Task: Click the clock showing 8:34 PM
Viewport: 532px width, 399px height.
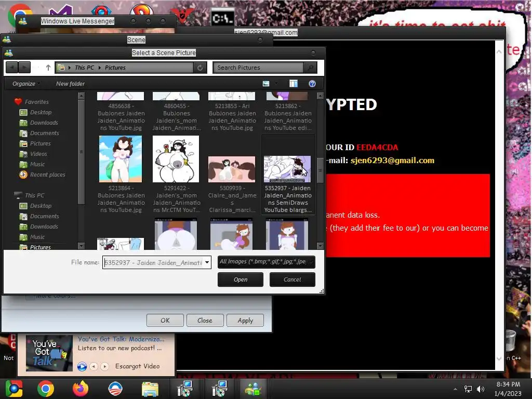Action: pos(508,384)
